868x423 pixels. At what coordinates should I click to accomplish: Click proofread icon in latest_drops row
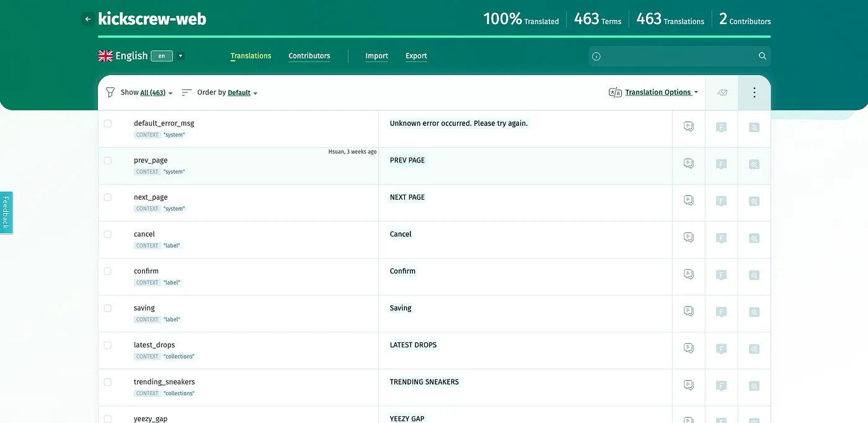coord(754,349)
